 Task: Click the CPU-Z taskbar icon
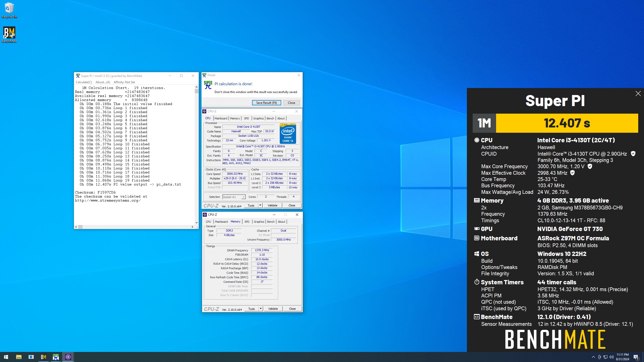68,357
